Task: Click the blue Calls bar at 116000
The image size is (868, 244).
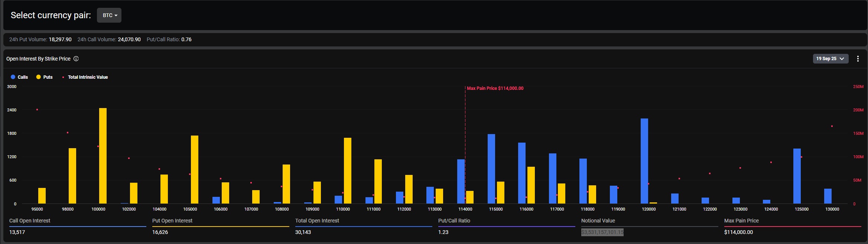Action: (x=522, y=173)
